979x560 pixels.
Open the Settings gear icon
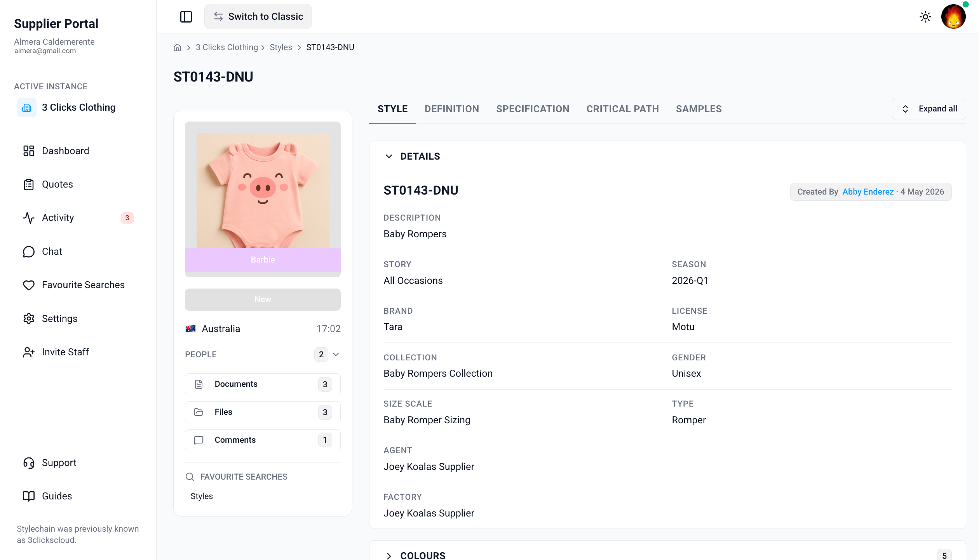coord(29,318)
